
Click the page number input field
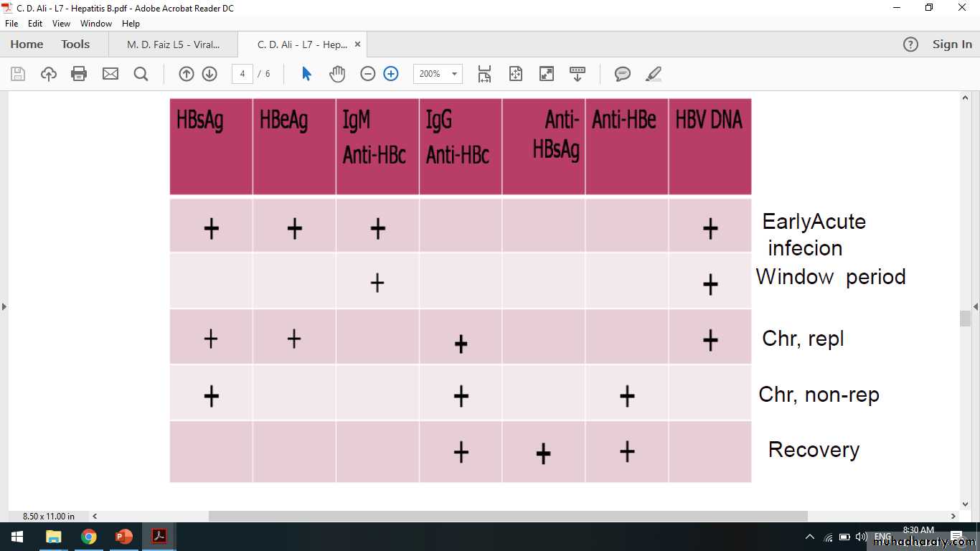(x=242, y=74)
